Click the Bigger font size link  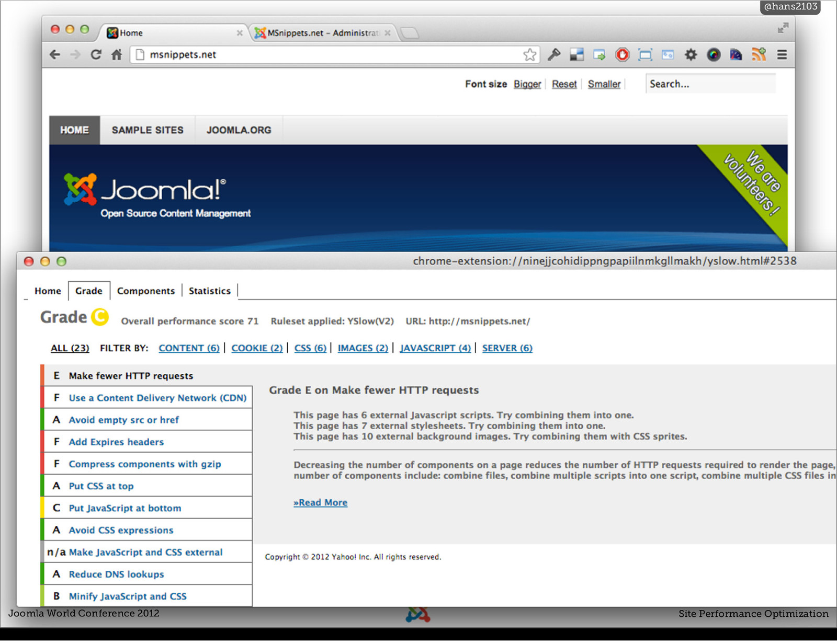527,84
